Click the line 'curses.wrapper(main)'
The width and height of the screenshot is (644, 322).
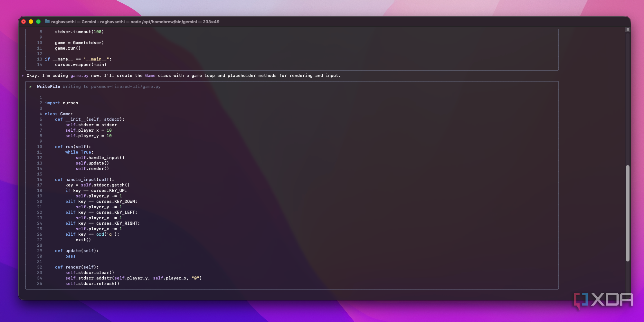pos(81,65)
